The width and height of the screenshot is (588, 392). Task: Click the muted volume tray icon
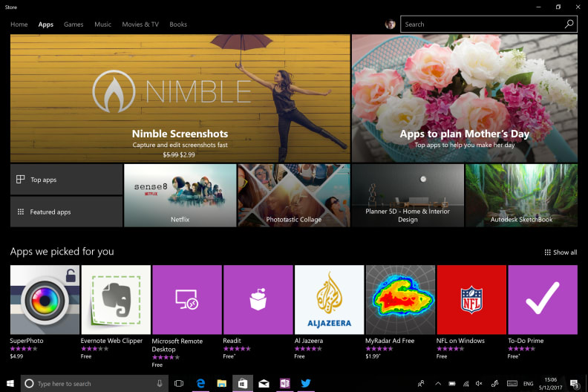click(x=479, y=383)
